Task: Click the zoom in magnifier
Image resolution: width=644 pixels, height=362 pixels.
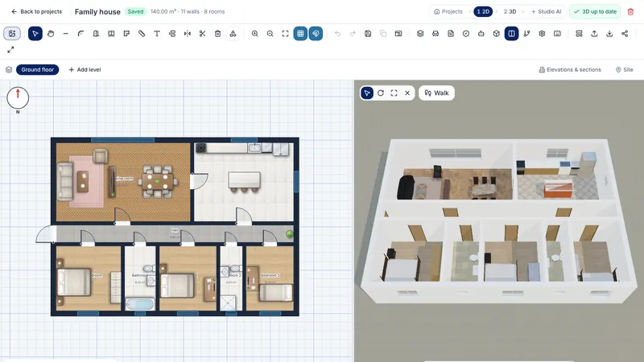Action: pos(255,34)
